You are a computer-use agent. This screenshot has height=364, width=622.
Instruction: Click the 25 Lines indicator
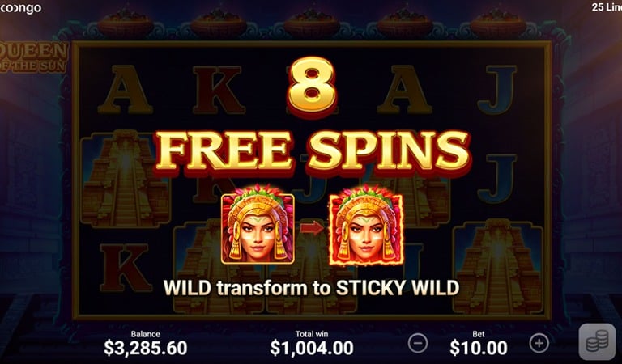[607, 7]
